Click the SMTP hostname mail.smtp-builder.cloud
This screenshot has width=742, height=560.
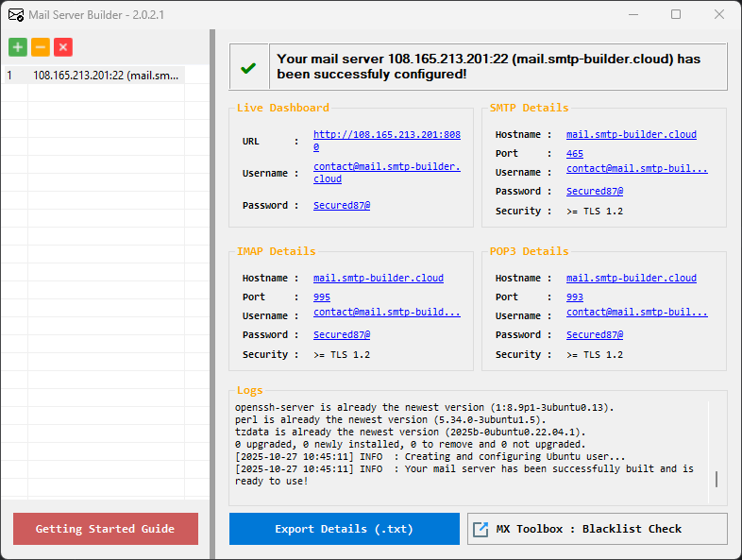click(x=632, y=134)
